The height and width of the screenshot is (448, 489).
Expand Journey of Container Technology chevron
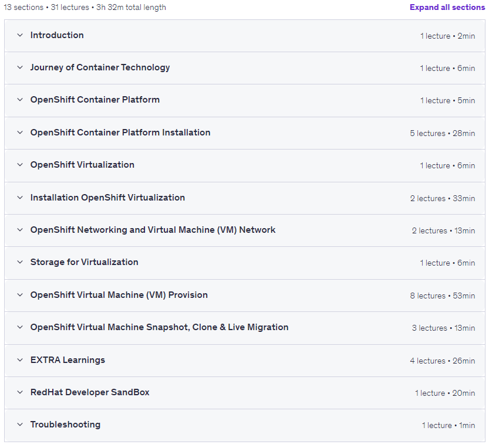20,67
